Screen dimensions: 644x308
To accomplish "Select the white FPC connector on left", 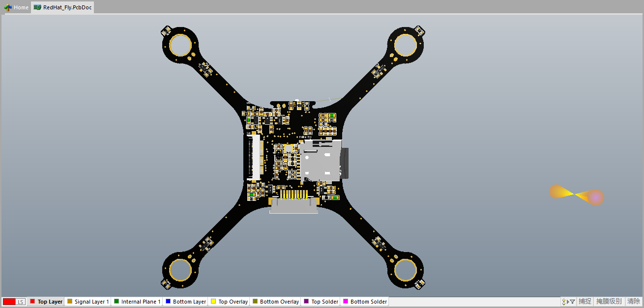I will 255,157.
